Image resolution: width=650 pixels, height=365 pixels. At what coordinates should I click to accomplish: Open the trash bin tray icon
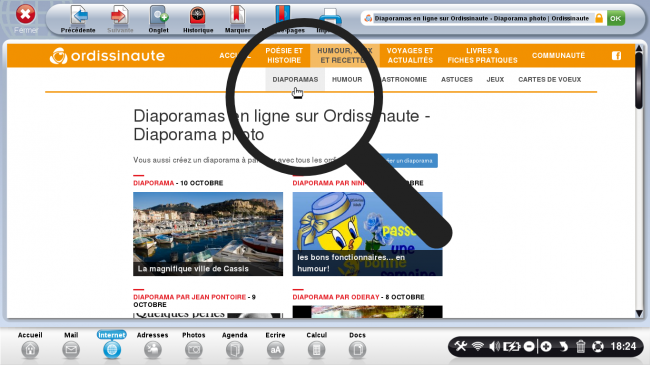[x=580, y=346]
